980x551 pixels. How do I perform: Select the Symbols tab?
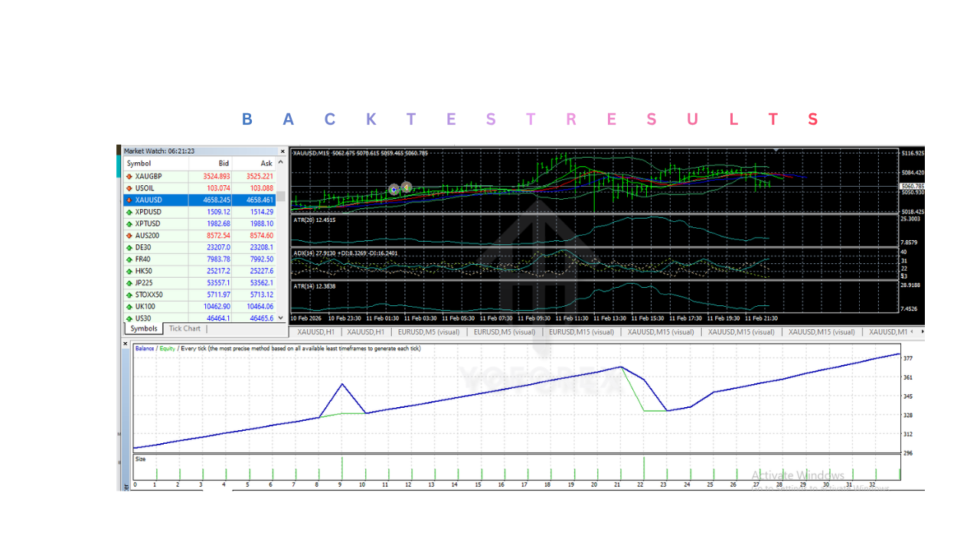[x=142, y=328]
